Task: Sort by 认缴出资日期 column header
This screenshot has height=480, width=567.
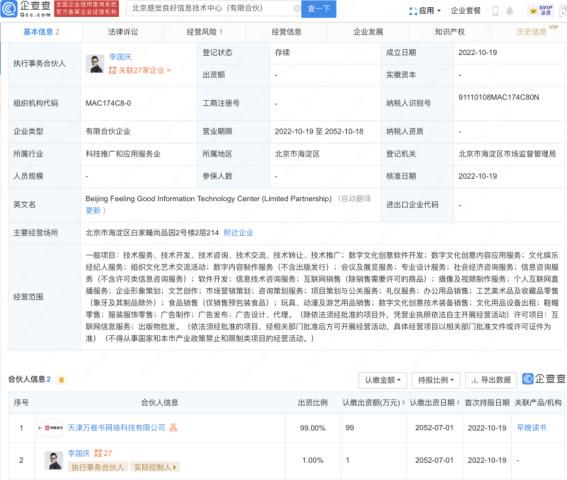Action: pyautogui.click(x=435, y=403)
